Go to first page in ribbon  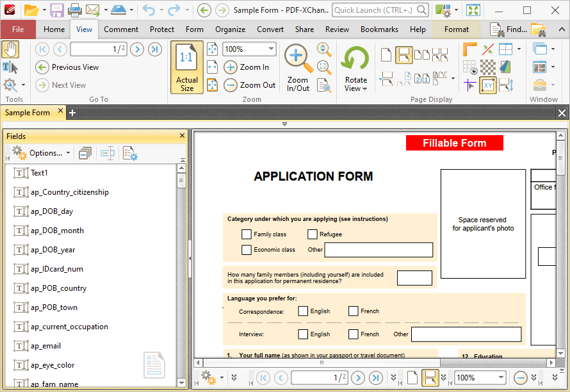coord(42,49)
